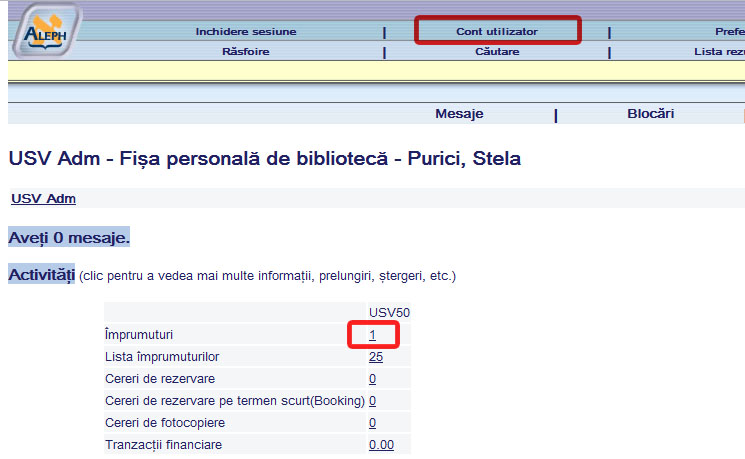Open the Căutare search page
Viewport: 745px width, 459px height.
(497, 51)
